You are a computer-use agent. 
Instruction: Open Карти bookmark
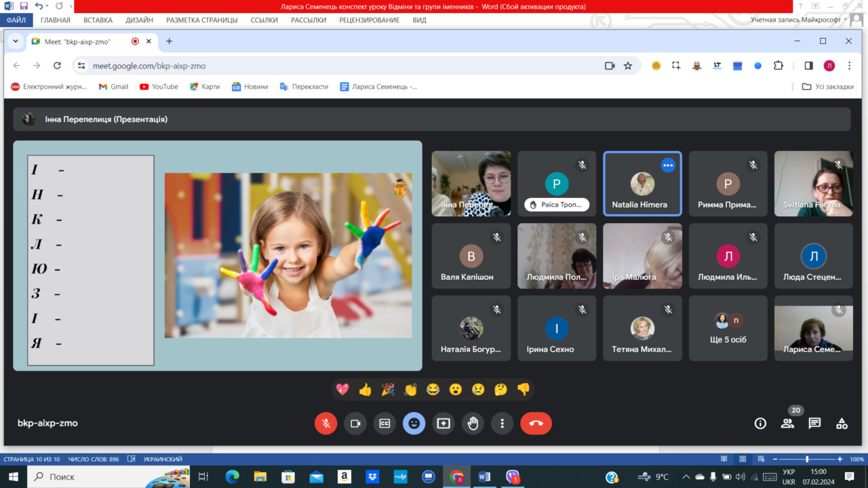point(205,87)
